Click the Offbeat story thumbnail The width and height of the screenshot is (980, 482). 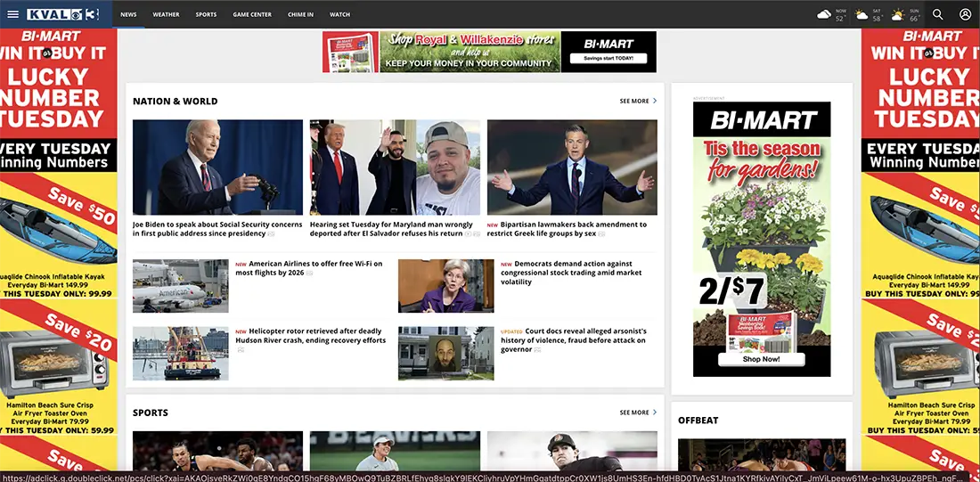762,454
